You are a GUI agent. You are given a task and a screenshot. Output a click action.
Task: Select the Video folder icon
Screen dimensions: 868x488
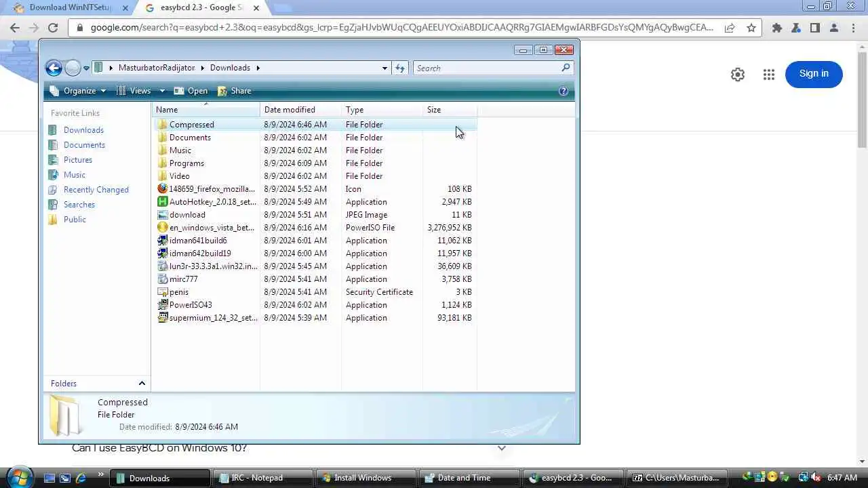[162, 176]
